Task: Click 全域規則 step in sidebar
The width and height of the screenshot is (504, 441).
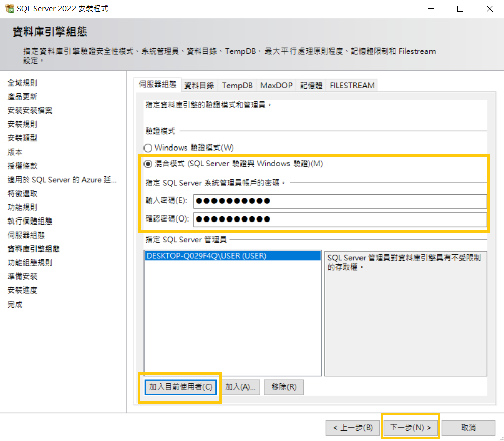Action: coord(22,83)
